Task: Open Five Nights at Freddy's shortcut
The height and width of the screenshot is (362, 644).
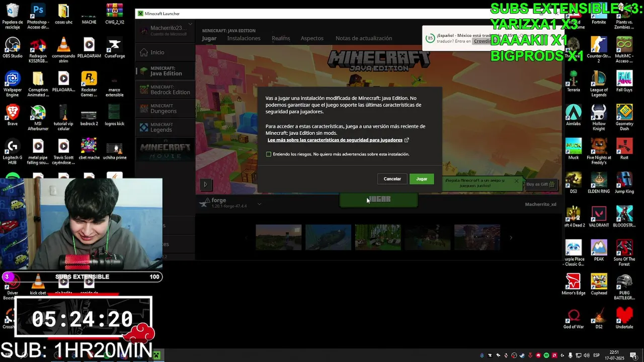Action: pyautogui.click(x=599, y=151)
